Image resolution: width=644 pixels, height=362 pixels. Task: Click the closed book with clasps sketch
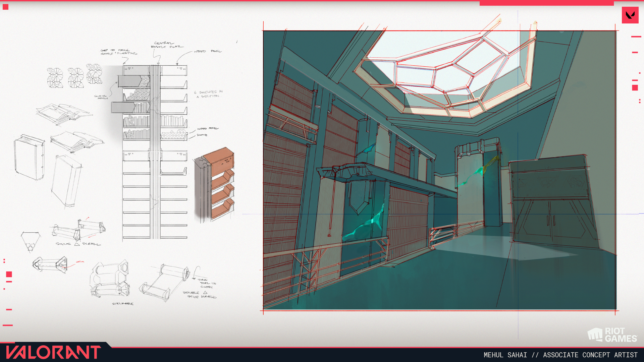[29, 158]
